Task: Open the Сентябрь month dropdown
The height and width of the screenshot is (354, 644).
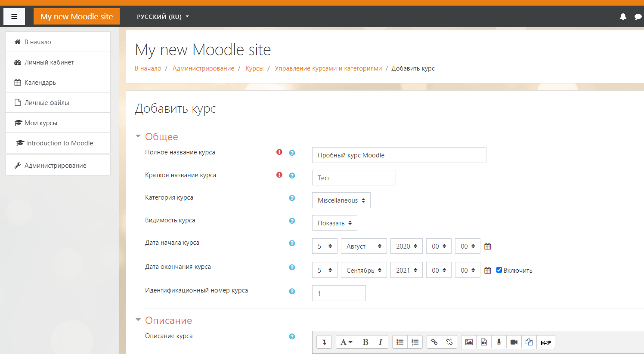Action: pos(364,270)
